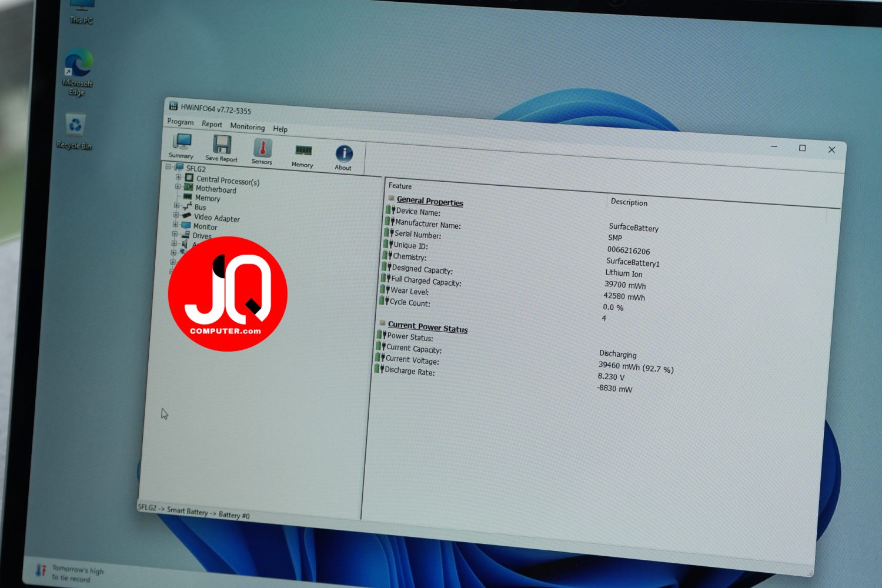The height and width of the screenshot is (588, 882).
Task: Click the 0.0 % wear value
Action: pyautogui.click(x=613, y=307)
